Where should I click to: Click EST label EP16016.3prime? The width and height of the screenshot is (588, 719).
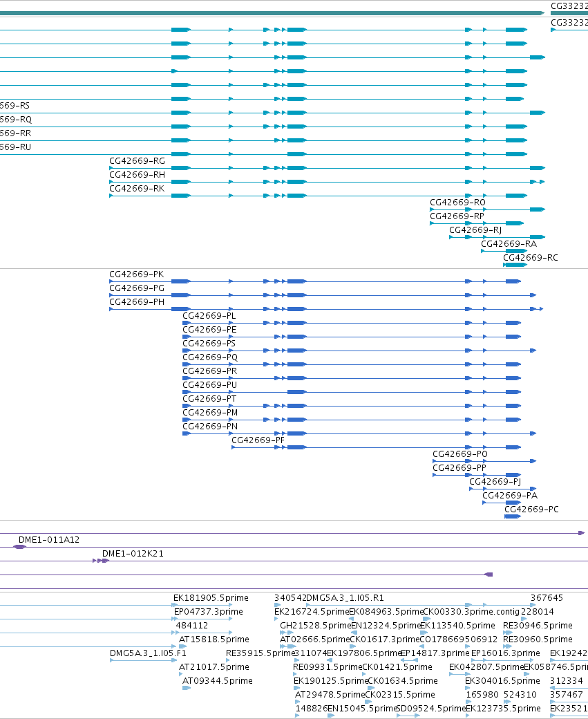pos(506,653)
